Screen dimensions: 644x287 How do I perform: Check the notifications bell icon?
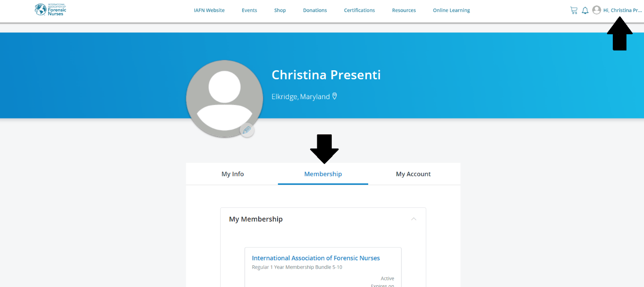(585, 10)
